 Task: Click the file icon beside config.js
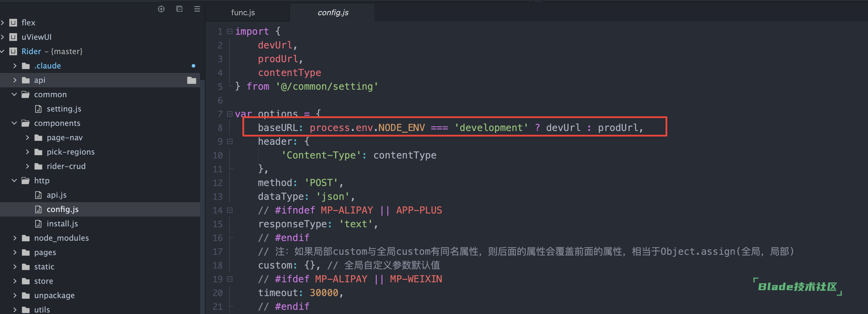(x=38, y=209)
